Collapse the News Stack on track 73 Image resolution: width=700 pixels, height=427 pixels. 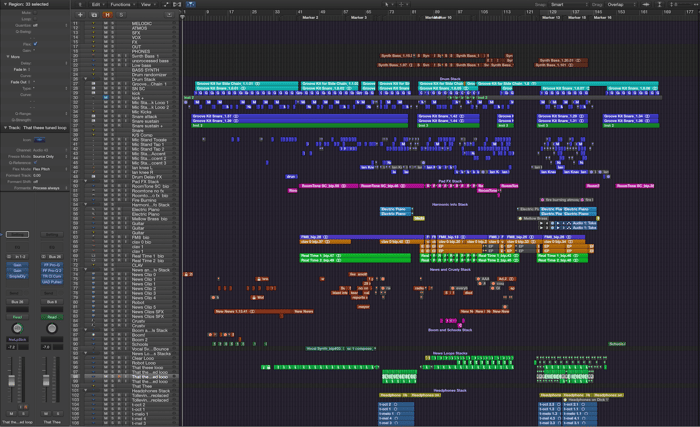[x=86, y=270]
